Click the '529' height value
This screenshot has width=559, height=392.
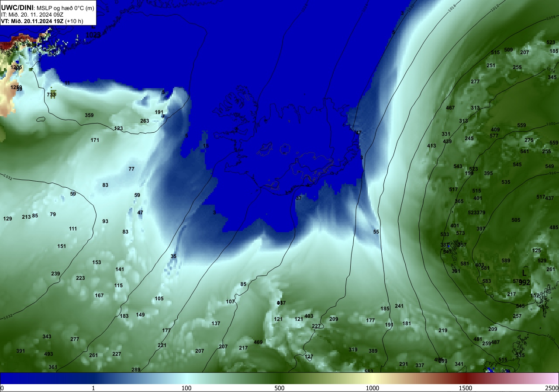542,261
